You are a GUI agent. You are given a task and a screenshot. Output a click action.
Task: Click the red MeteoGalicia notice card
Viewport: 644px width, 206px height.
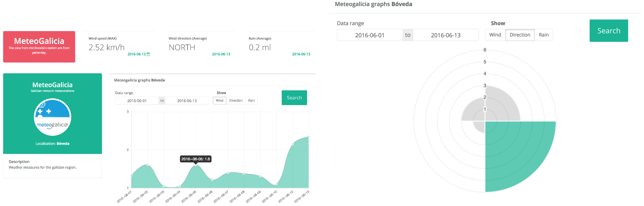(39, 47)
